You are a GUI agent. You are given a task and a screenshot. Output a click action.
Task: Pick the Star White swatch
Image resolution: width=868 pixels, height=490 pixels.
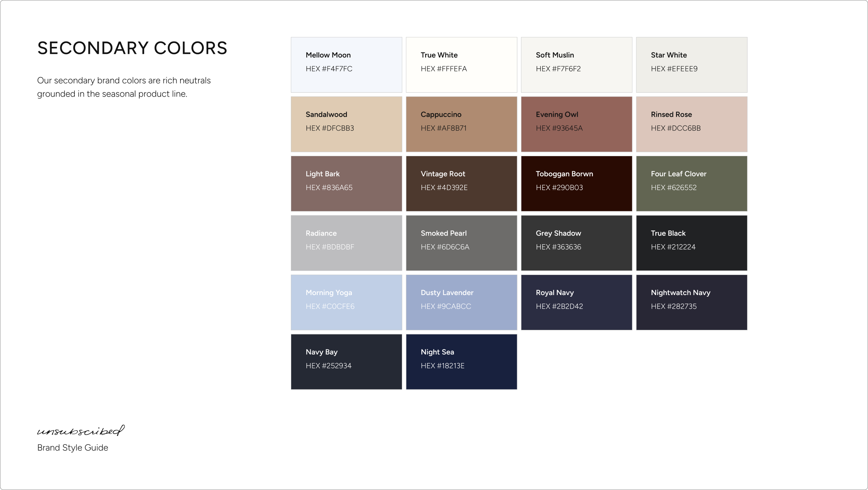(x=691, y=65)
